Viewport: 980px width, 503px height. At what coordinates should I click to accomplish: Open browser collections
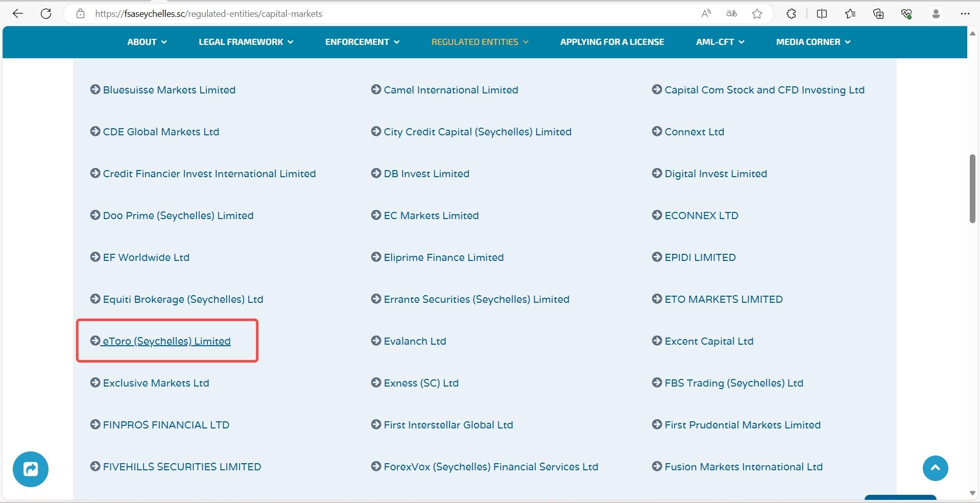point(878,14)
